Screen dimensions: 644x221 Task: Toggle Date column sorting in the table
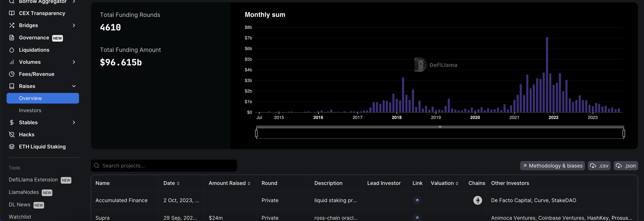[x=178, y=183]
